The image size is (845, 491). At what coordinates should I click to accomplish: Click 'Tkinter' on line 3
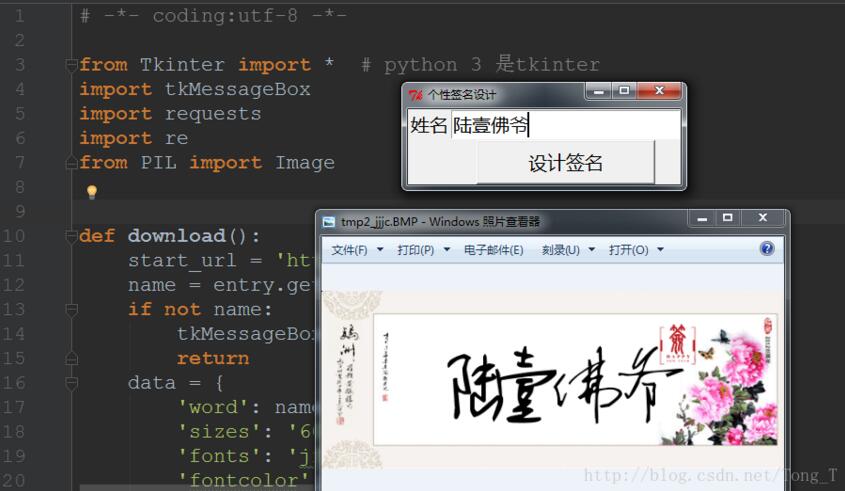[x=182, y=65]
